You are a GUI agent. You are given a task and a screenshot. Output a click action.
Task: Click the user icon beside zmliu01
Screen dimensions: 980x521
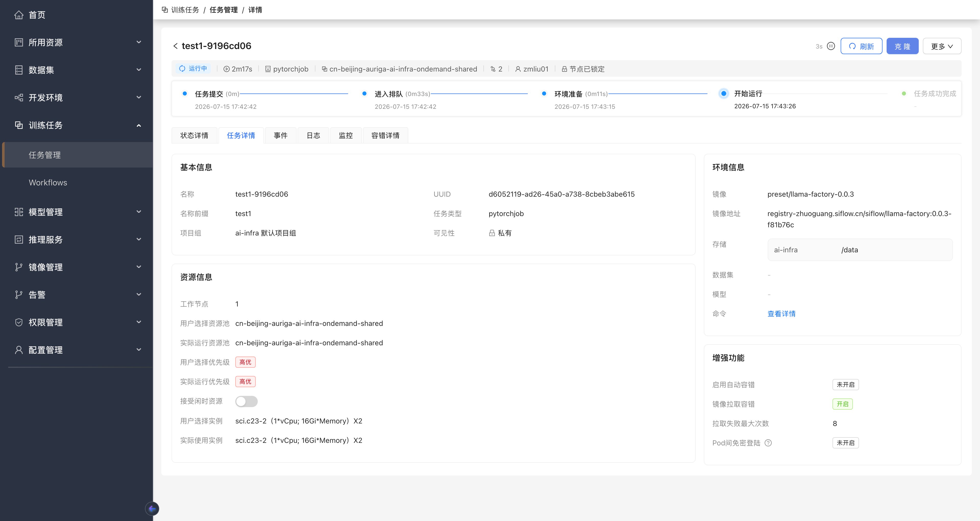pyautogui.click(x=518, y=69)
